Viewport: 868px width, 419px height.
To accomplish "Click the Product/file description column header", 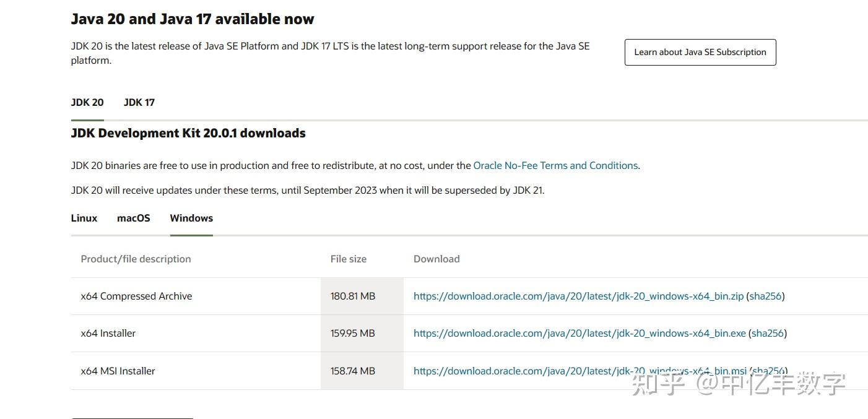I will click(x=136, y=259).
